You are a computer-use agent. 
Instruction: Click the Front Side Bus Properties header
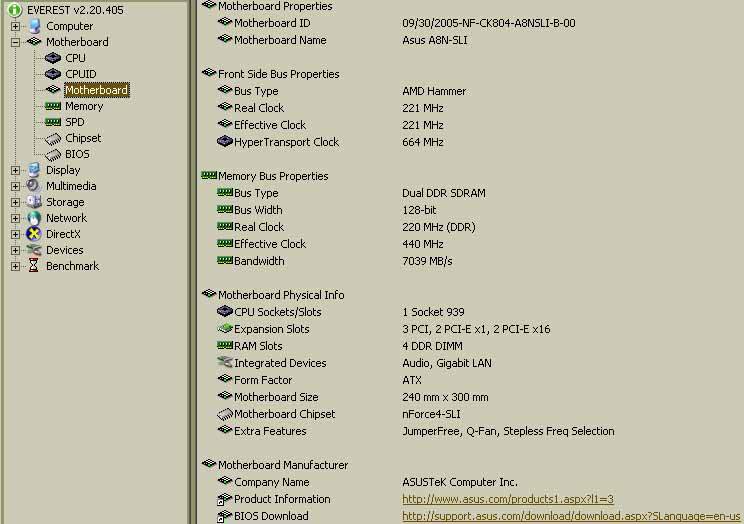[279, 74]
